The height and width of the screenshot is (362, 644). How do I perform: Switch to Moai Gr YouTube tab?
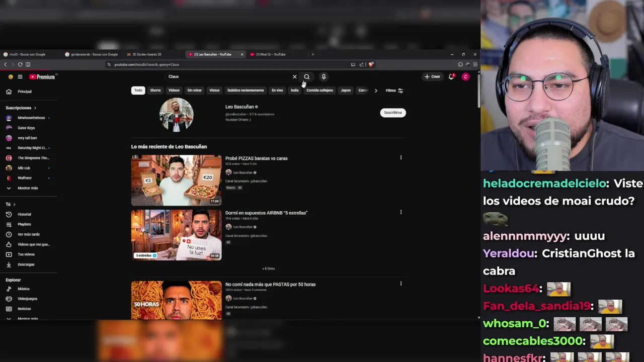pyautogui.click(x=271, y=54)
